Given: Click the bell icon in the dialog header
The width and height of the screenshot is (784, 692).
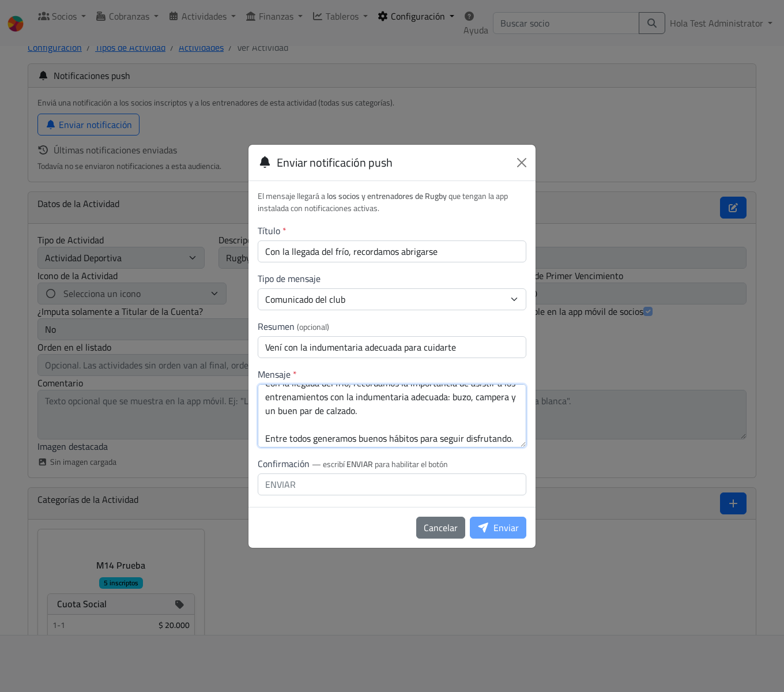Looking at the screenshot, I should coord(265,162).
